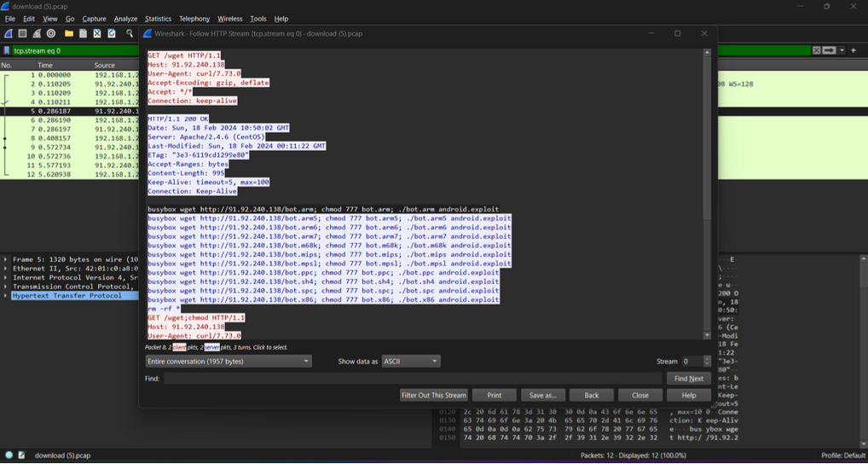This screenshot has width=868, height=464.
Task: Start capture with the blue shark fin icon
Action: click(x=9, y=33)
